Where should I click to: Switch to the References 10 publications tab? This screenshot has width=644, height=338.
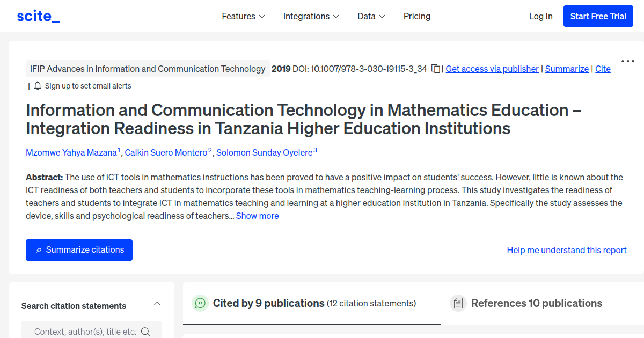pyautogui.click(x=543, y=304)
